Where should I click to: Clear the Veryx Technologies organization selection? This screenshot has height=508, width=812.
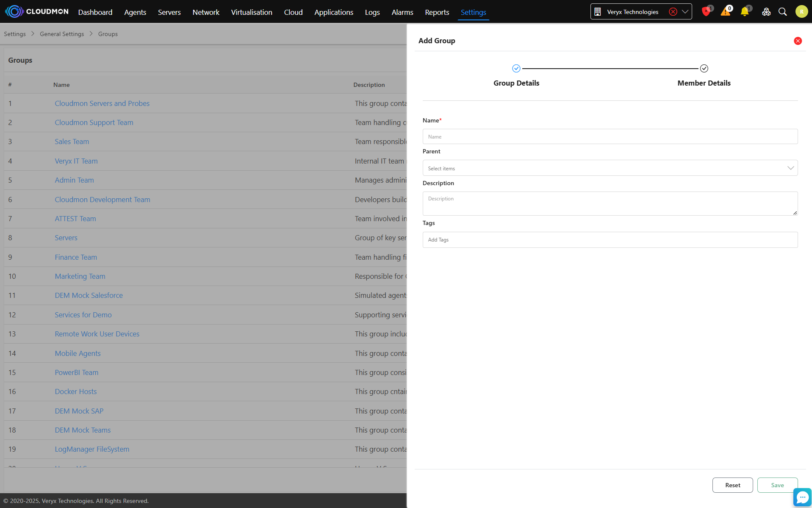pos(673,12)
